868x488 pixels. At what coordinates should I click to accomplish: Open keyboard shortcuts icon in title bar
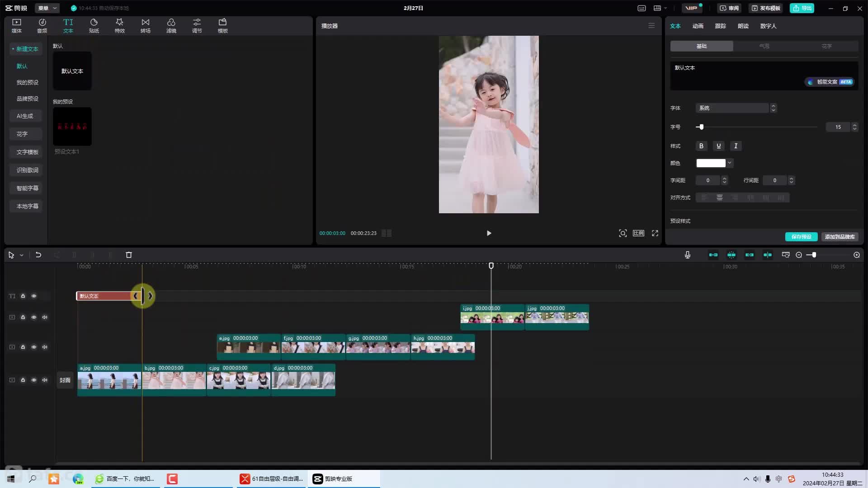642,8
